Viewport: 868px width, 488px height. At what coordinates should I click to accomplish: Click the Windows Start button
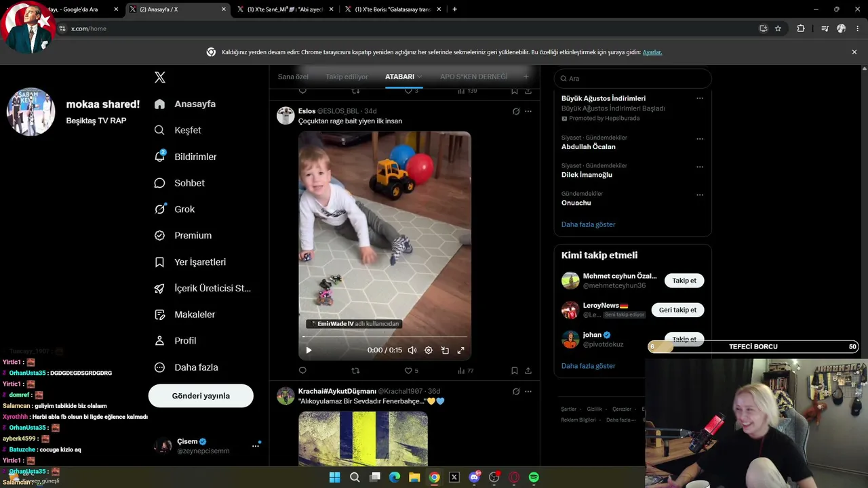click(x=334, y=477)
